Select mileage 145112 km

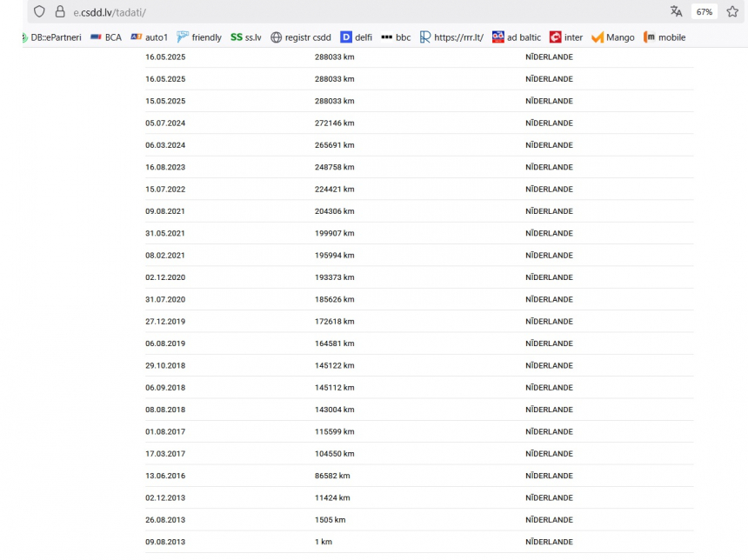[334, 388]
